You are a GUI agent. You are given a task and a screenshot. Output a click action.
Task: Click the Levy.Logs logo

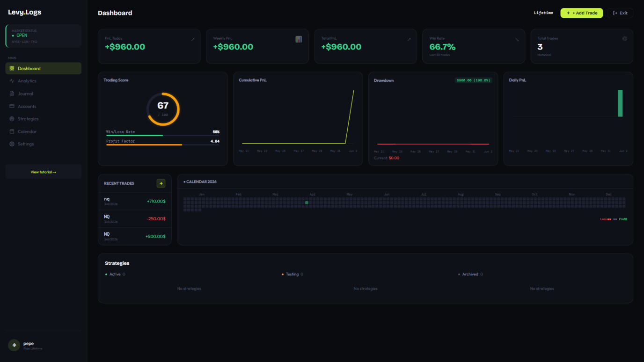tap(25, 13)
